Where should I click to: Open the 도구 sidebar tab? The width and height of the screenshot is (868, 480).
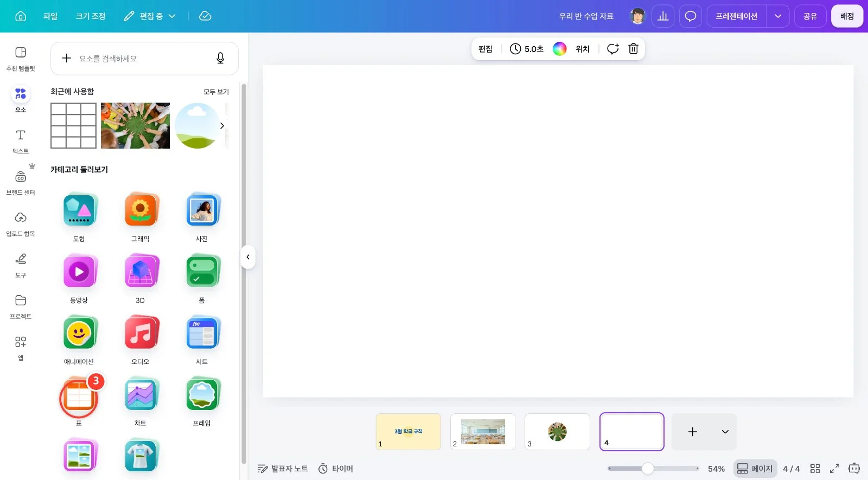[21, 266]
